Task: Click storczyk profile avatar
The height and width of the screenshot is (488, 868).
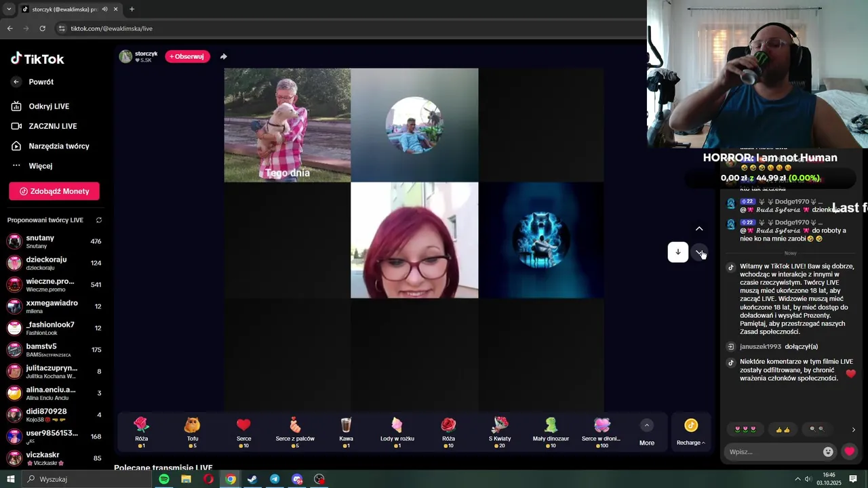Action: coord(125,56)
